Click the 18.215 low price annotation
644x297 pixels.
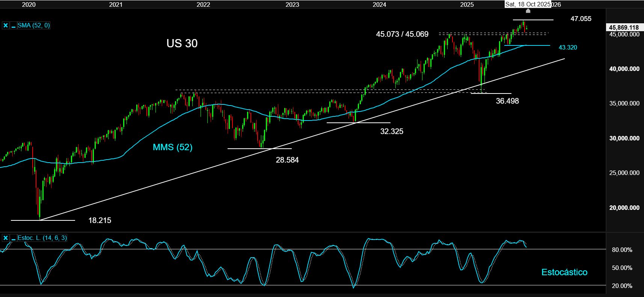point(100,220)
